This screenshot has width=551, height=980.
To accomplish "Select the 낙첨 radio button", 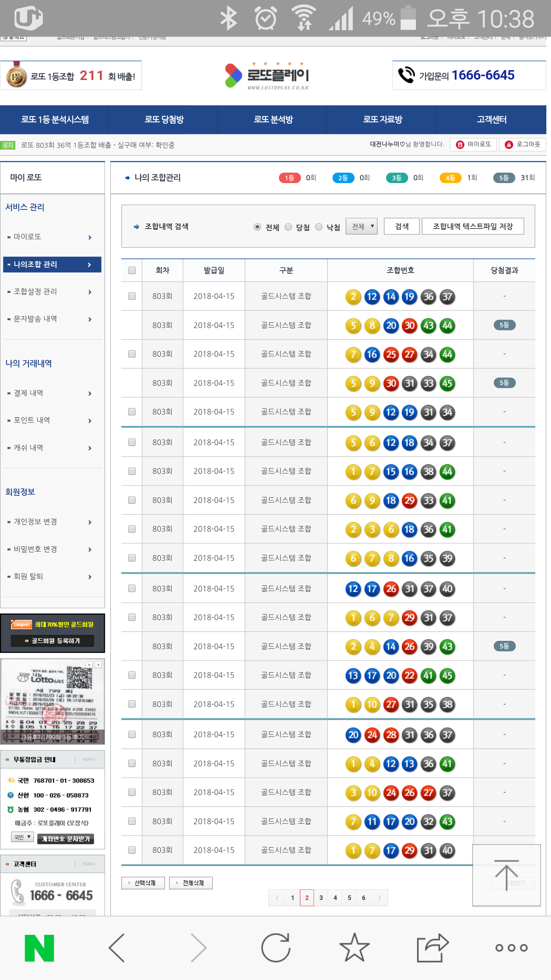I will [319, 227].
